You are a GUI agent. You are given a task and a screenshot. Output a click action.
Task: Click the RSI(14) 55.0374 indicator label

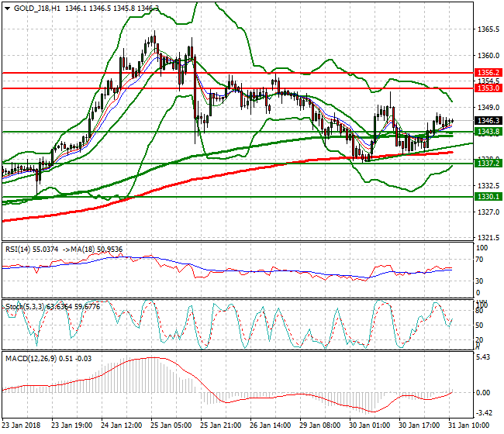tap(32, 250)
